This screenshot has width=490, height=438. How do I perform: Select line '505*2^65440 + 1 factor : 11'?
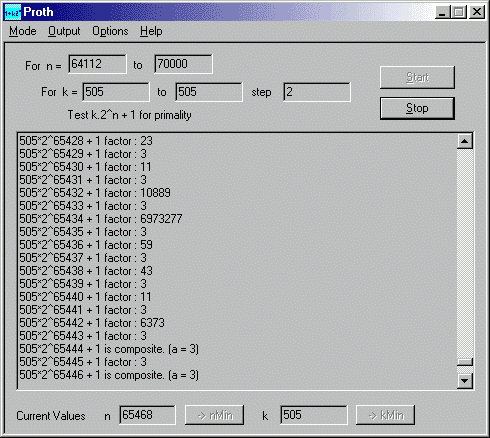(x=85, y=297)
